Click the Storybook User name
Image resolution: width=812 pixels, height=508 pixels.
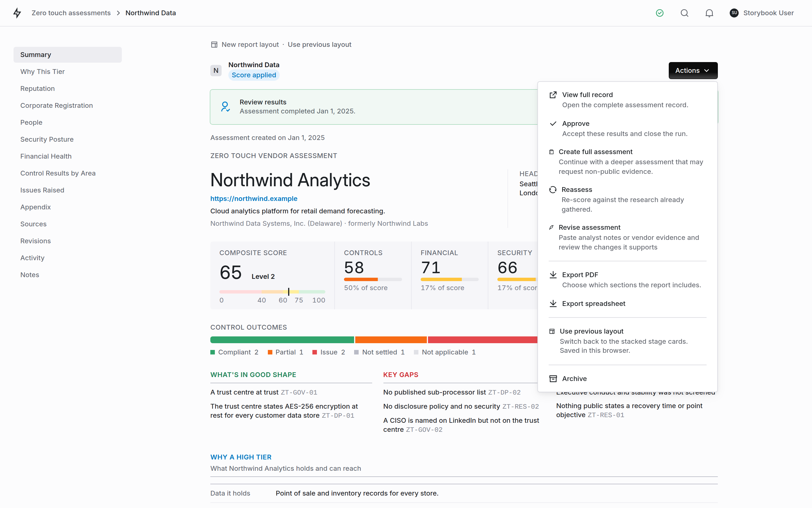[x=768, y=13]
